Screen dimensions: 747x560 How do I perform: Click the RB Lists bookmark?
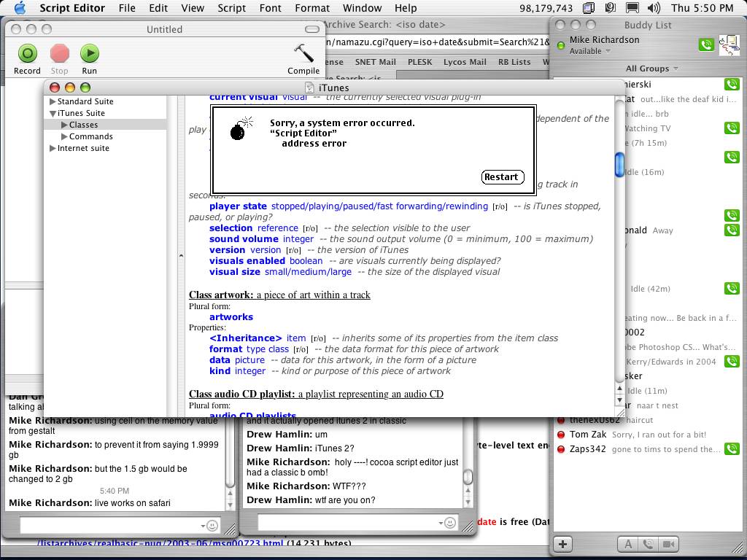pyautogui.click(x=514, y=62)
